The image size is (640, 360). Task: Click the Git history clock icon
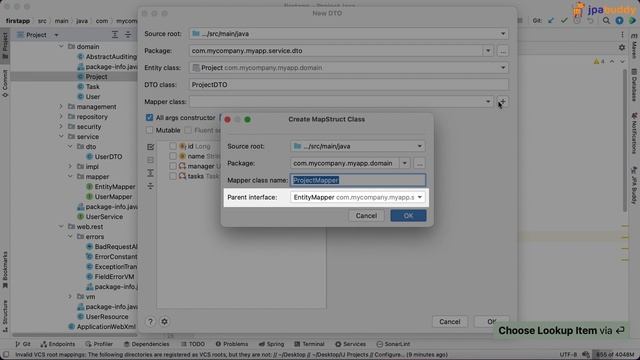(577, 20)
